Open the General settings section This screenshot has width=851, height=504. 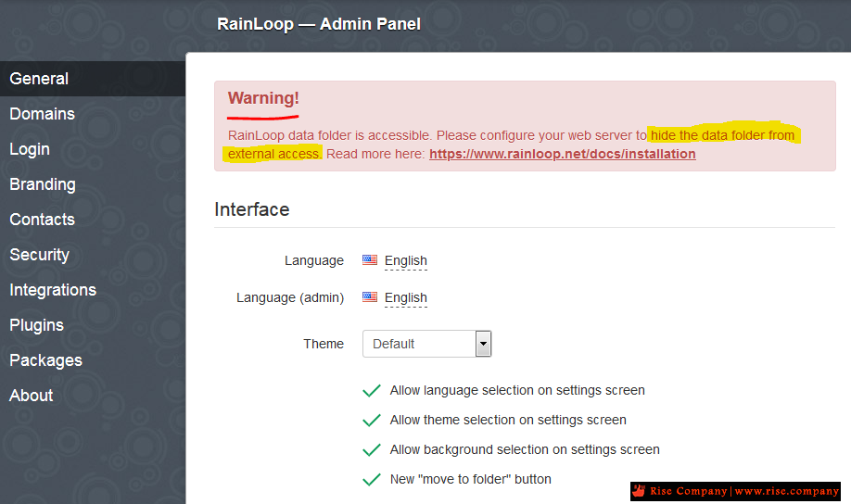tap(93, 79)
